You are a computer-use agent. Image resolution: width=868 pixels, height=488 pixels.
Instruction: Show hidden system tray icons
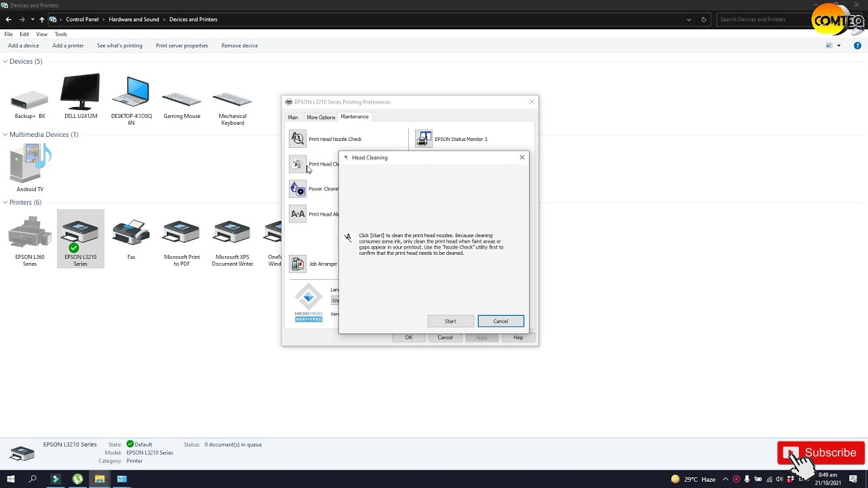pos(726,479)
